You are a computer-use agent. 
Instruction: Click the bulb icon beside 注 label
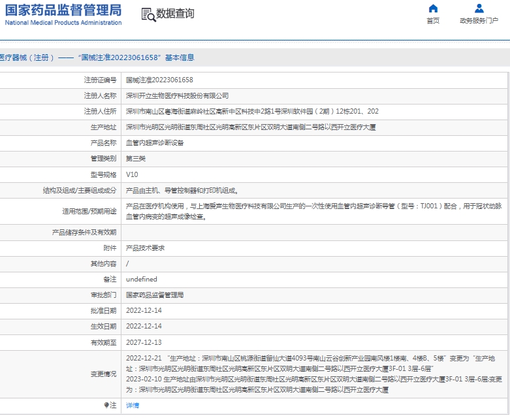[x=106, y=405]
